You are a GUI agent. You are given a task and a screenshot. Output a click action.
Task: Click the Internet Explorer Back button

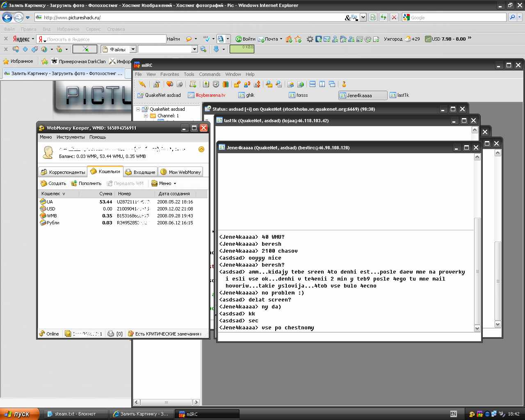(7, 17)
